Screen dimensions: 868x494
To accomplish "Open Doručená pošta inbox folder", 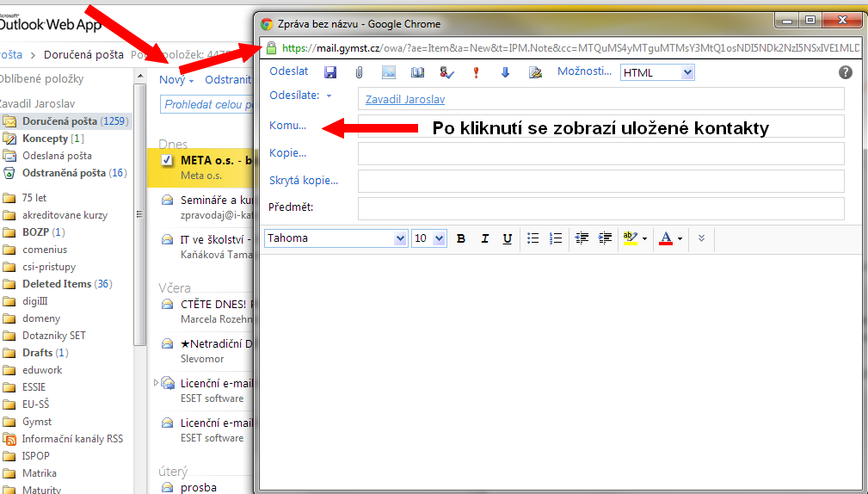I will [x=66, y=121].
